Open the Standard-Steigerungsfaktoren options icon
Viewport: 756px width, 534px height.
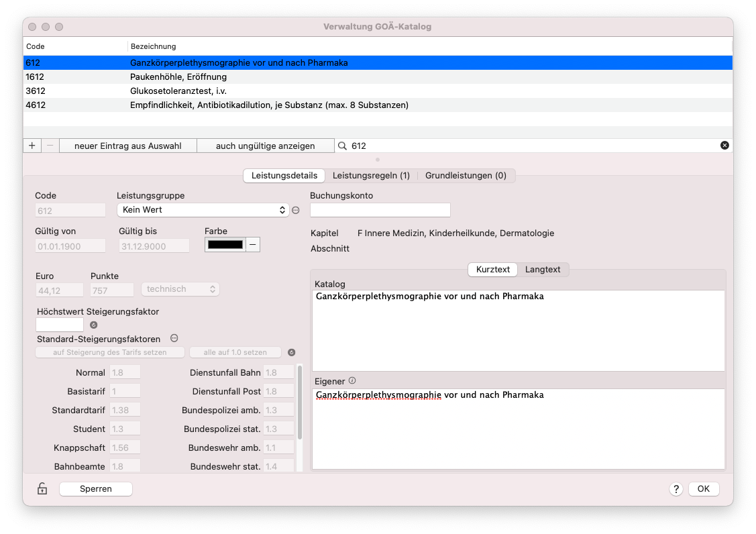click(174, 339)
